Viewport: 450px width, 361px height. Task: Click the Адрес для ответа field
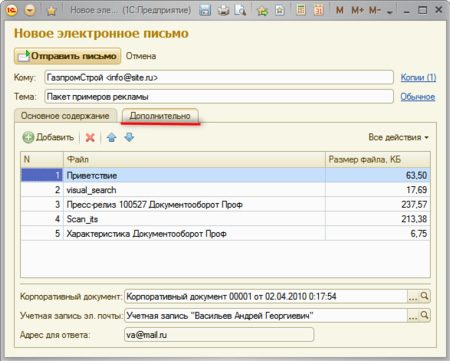coord(219,335)
